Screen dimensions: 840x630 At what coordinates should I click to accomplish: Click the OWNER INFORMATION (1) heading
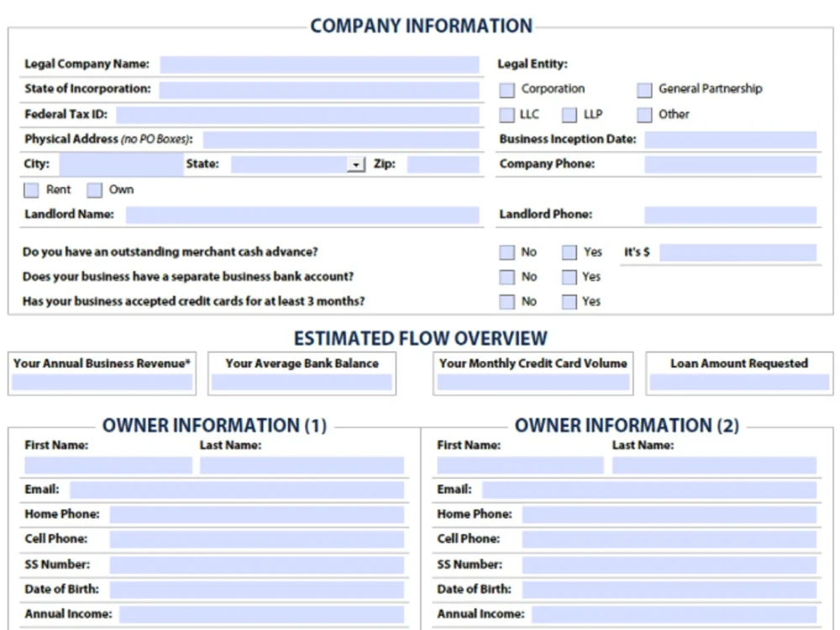(x=215, y=425)
